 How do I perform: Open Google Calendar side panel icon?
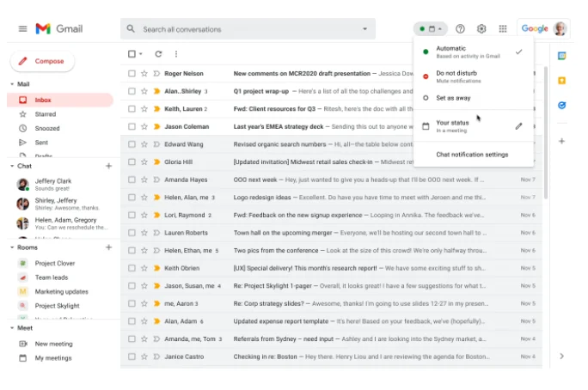(561, 56)
